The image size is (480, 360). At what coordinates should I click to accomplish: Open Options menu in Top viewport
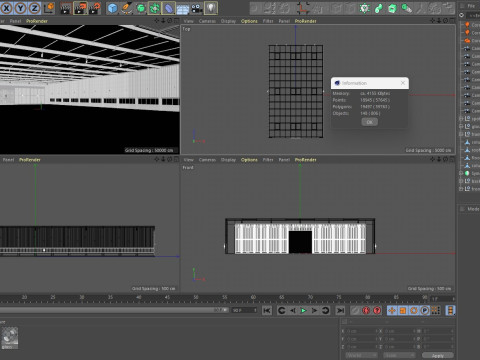coord(249,21)
